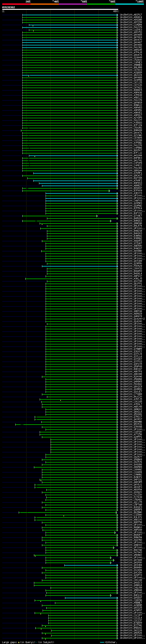
Task: Select the UniRef100_Q7ZU67 hit
Action: 131,243
